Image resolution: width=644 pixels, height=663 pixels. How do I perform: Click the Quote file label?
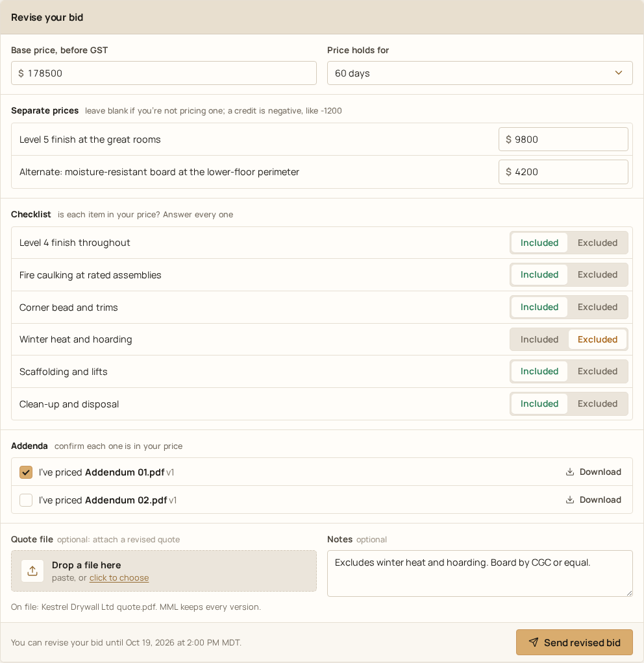tap(32, 539)
